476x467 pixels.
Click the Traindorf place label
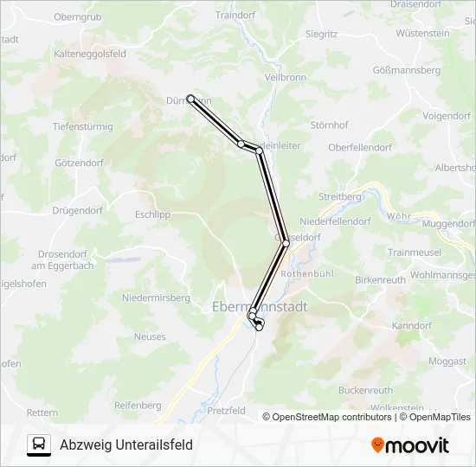point(235,15)
